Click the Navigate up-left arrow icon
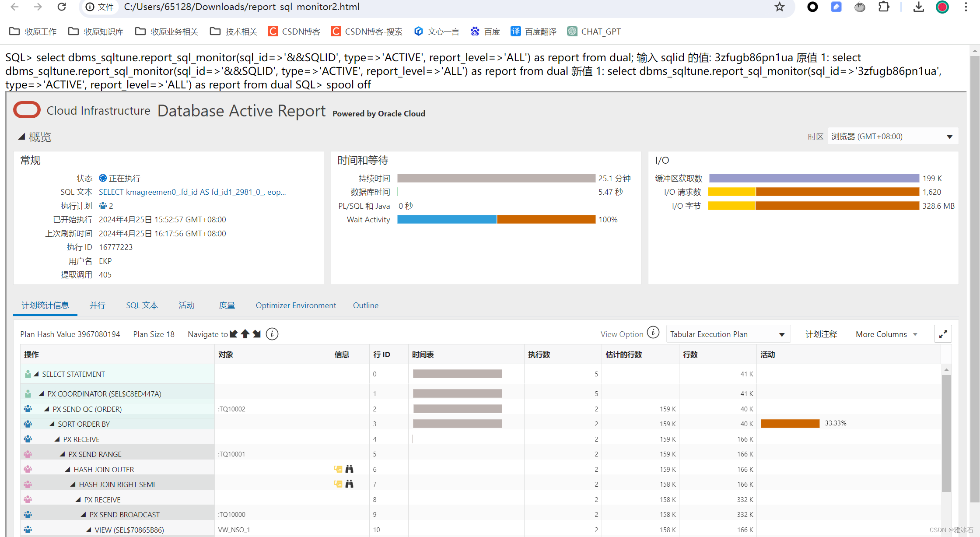The width and height of the screenshot is (980, 537). (234, 334)
